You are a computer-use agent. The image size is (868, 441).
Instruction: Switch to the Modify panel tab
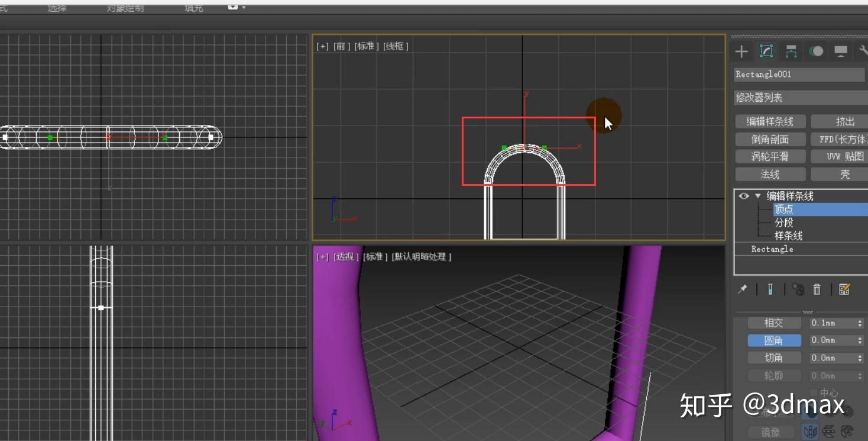tap(766, 51)
